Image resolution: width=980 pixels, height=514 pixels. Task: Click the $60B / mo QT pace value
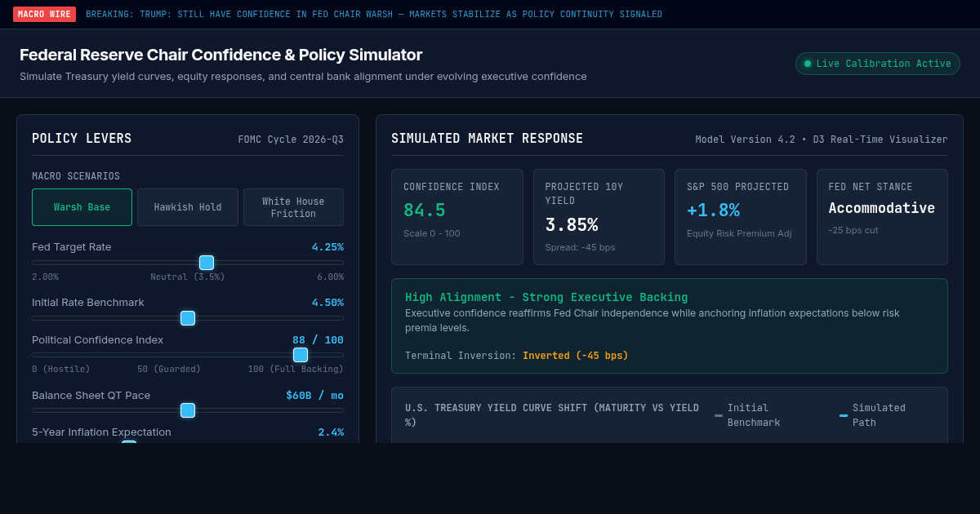[314, 396]
